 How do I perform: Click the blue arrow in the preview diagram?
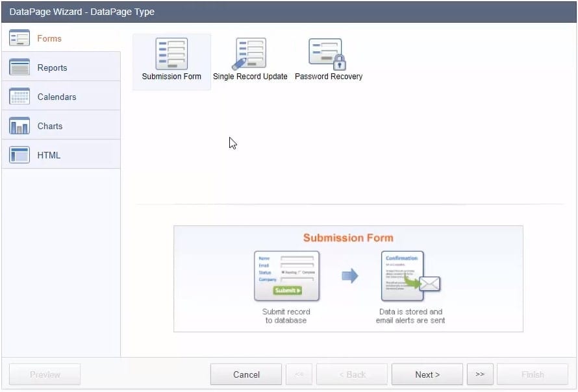click(x=350, y=276)
